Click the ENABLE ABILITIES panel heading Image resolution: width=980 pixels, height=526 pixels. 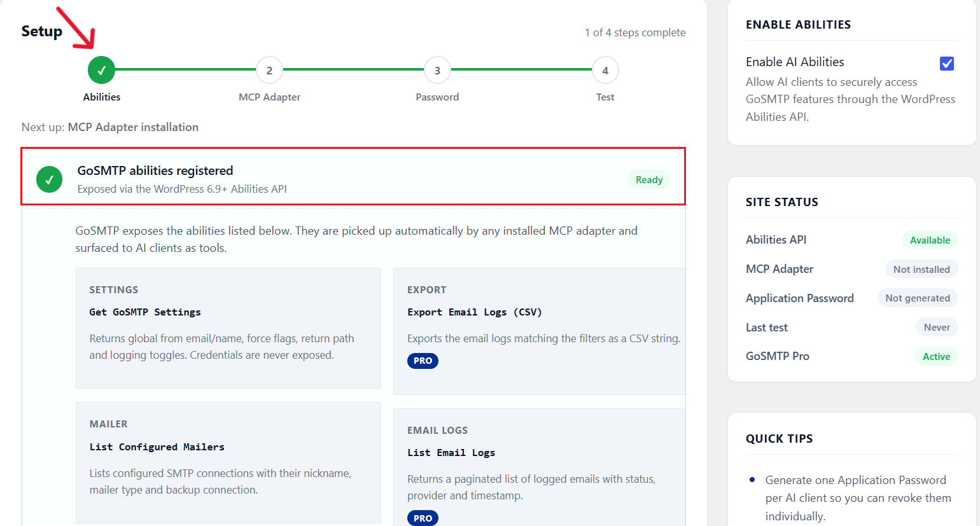coord(798,25)
